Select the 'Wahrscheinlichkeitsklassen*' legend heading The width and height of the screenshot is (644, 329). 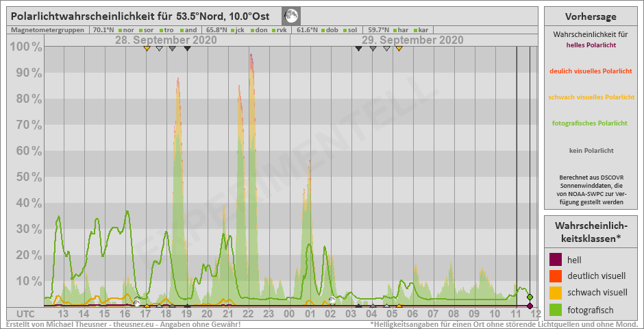[591, 231]
